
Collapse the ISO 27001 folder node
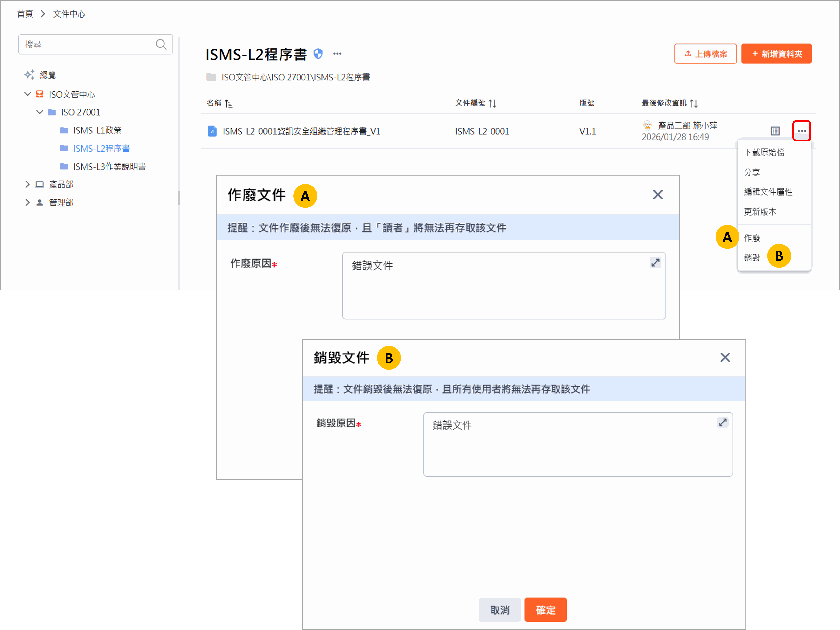click(39, 112)
